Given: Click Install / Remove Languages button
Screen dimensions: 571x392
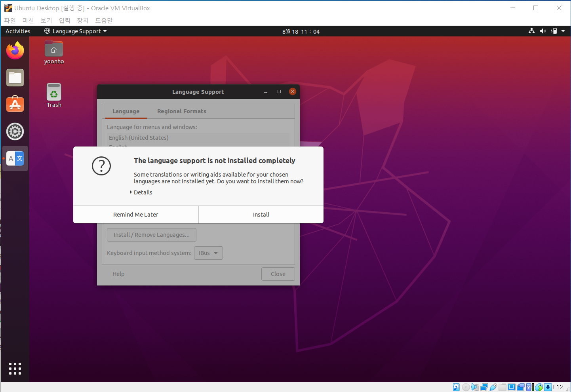Looking at the screenshot, I should point(152,235).
